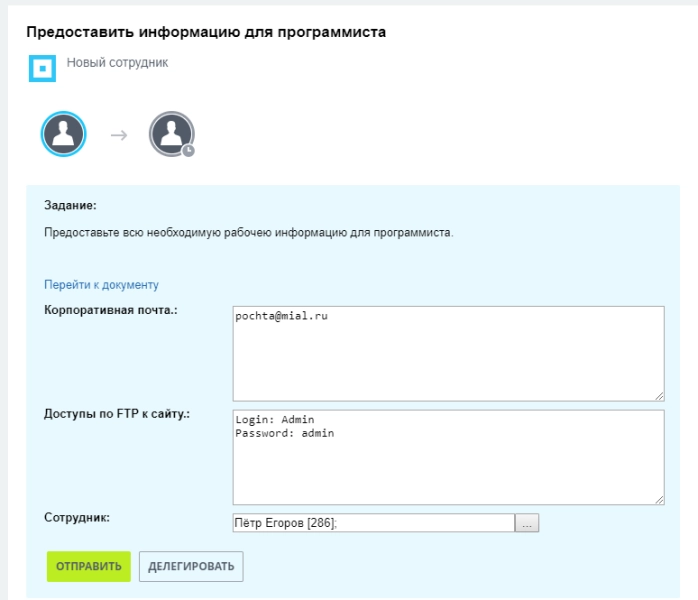
Task: Focus the Корпоративная почта text area
Action: (x=447, y=353)
